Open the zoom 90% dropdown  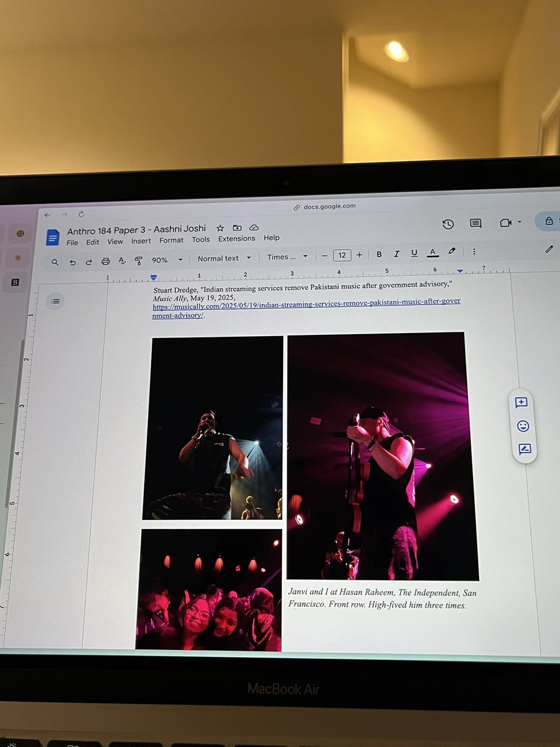[167, 260]
